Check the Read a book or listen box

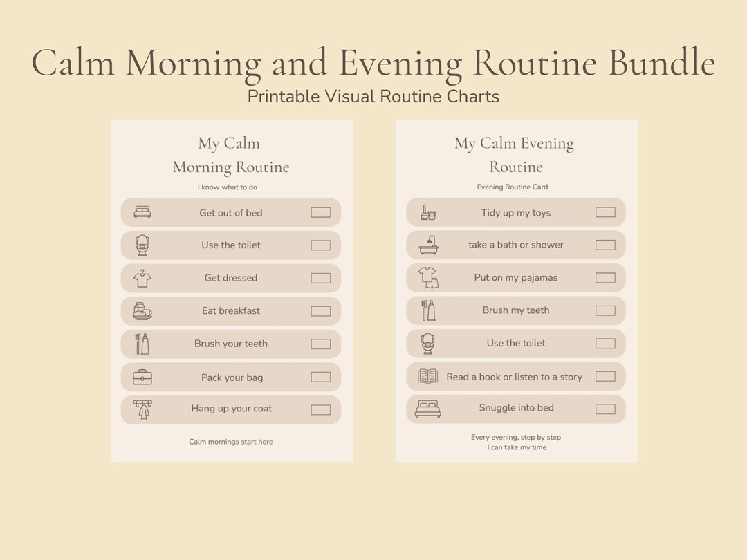pos(605,376)
